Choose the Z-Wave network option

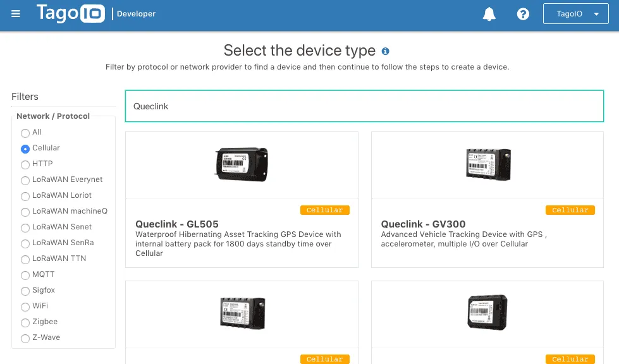pyautogui.click(x=25, y=337)
